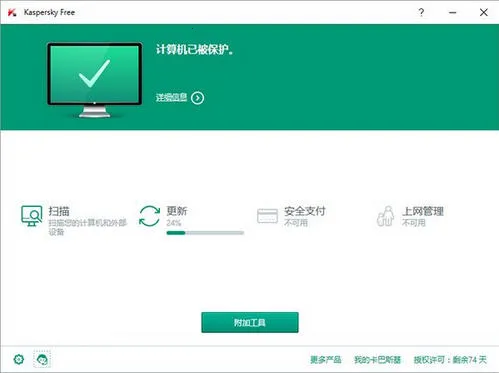Click the Kaspersky logo in title bar
Viewport: 499px width, 373px height.
(x=12, y=13)
